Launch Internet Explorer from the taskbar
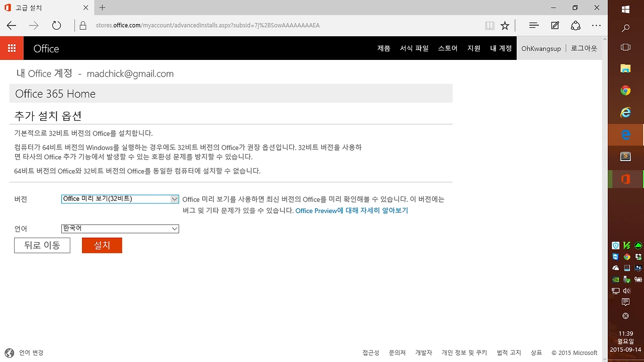644x362 pixels. 625,113
